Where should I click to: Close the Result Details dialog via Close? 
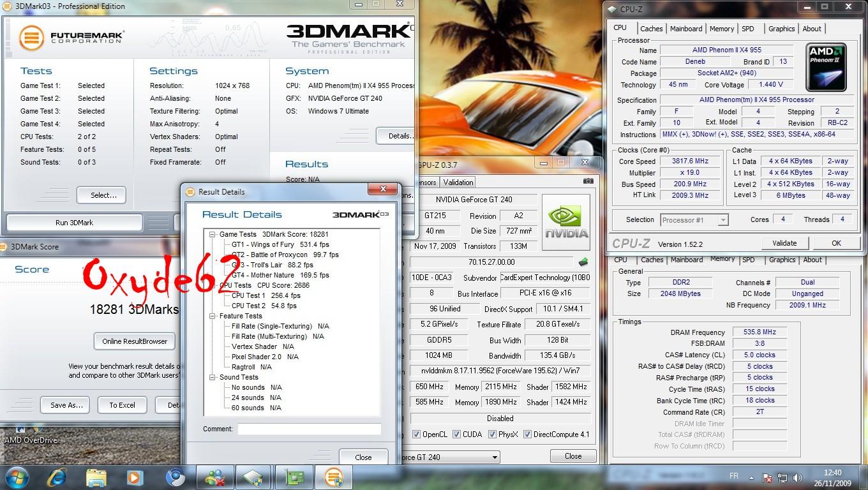tap(363, 457)
